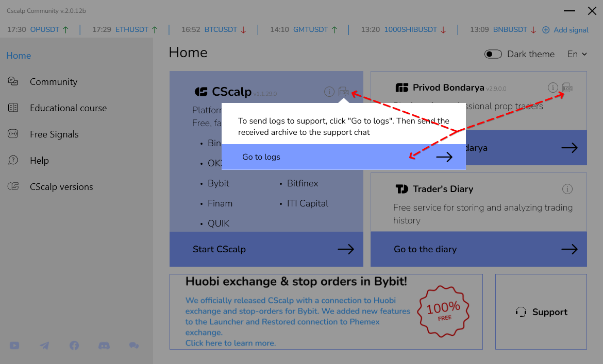603x364 pixels.
Task: Expand the En language dropdown
Action: tap(577, 54)
